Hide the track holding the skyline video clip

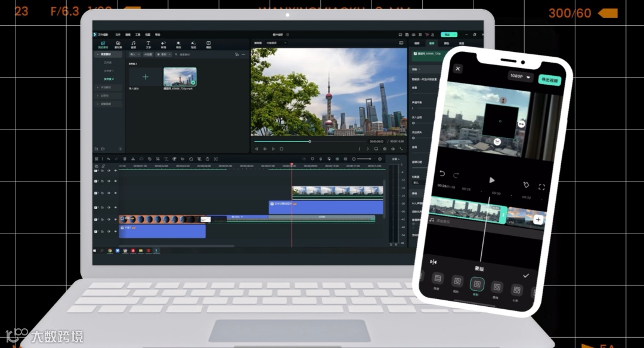click(x=116, y=193)
